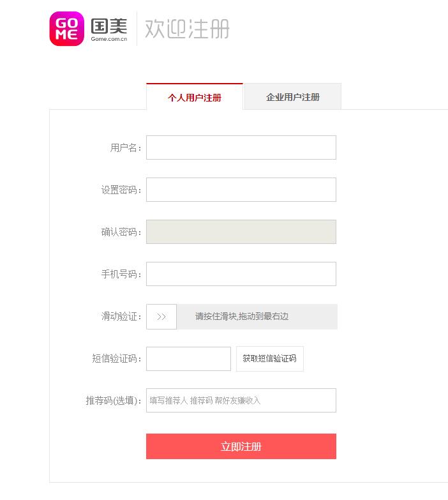Click the 滑动验证 label text
Screen dimensions: 448x500
[121, 317]
